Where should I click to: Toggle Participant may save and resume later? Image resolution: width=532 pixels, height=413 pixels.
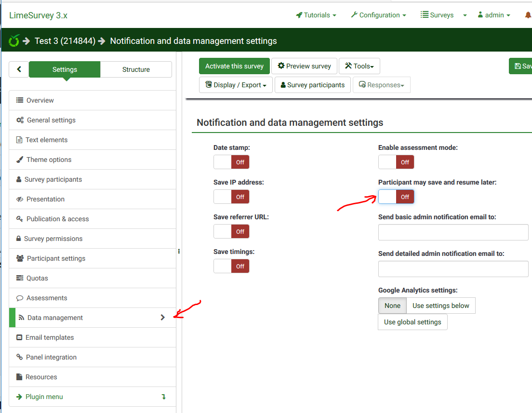click(x=396, y=197)
